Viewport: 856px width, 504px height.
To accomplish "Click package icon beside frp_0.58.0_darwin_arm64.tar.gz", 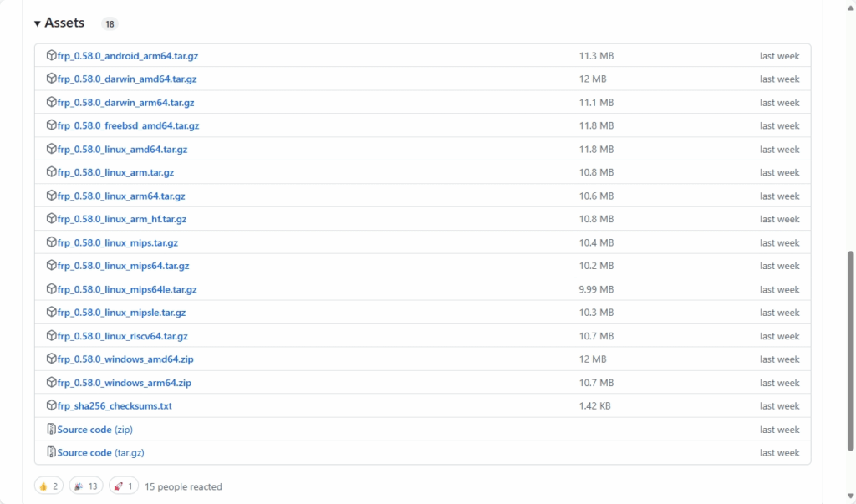I will [x=52, y=103].
